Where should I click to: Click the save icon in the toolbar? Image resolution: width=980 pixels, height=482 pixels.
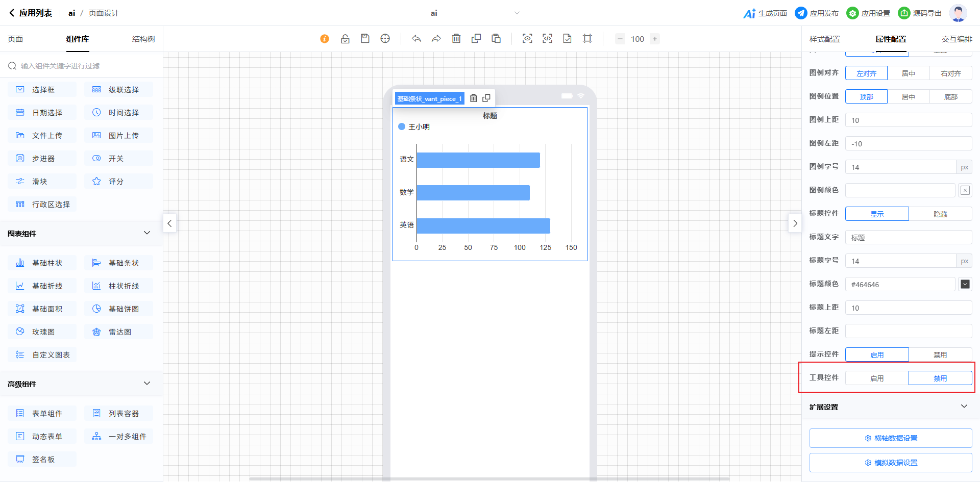point(365,39)
